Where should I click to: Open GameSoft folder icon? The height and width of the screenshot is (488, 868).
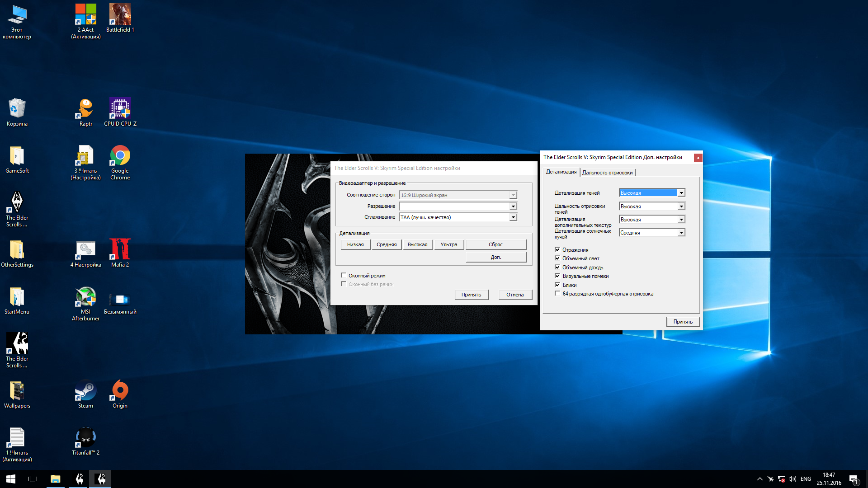coord(17,160)
